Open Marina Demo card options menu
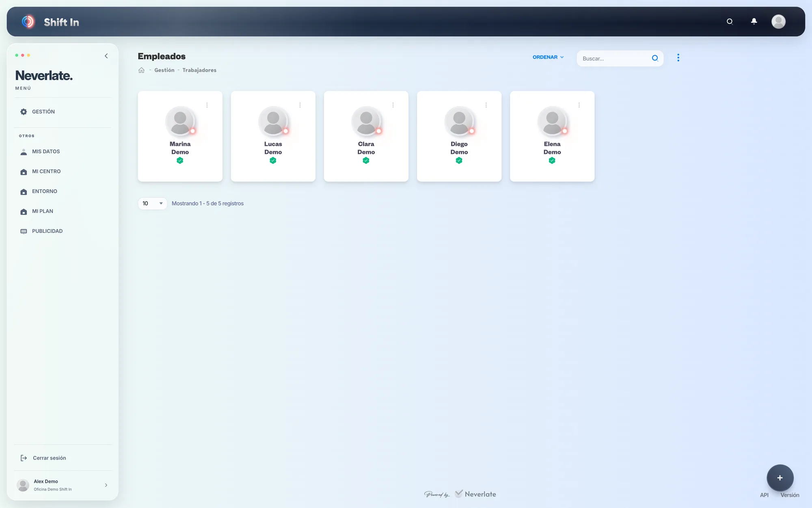This screenshot has width=812, height=508. click(x=207, y=105)
